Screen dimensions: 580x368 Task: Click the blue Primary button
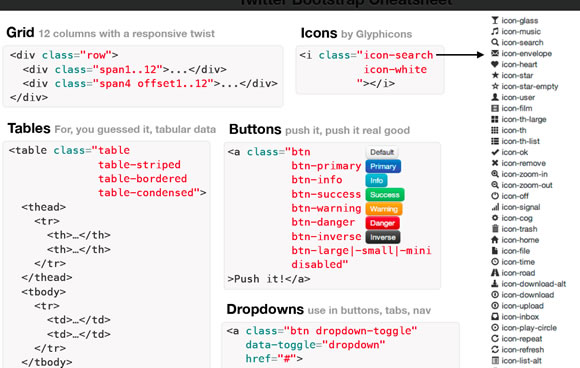click(383, 166)
